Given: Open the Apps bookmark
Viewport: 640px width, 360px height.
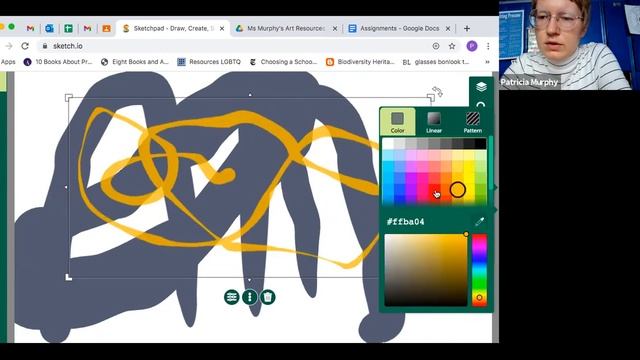Looking at the screenshot, I should pos(8,62).
